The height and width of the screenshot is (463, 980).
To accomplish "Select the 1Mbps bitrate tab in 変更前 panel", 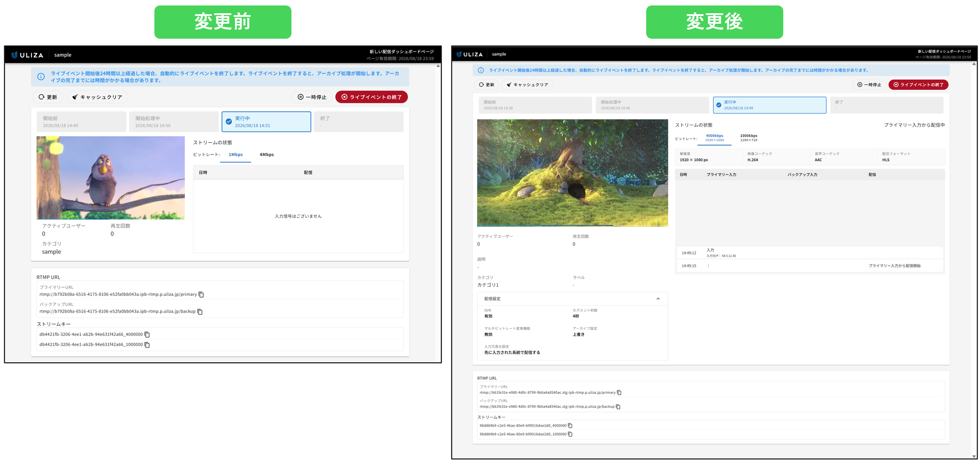I will [x=235, y=155].
